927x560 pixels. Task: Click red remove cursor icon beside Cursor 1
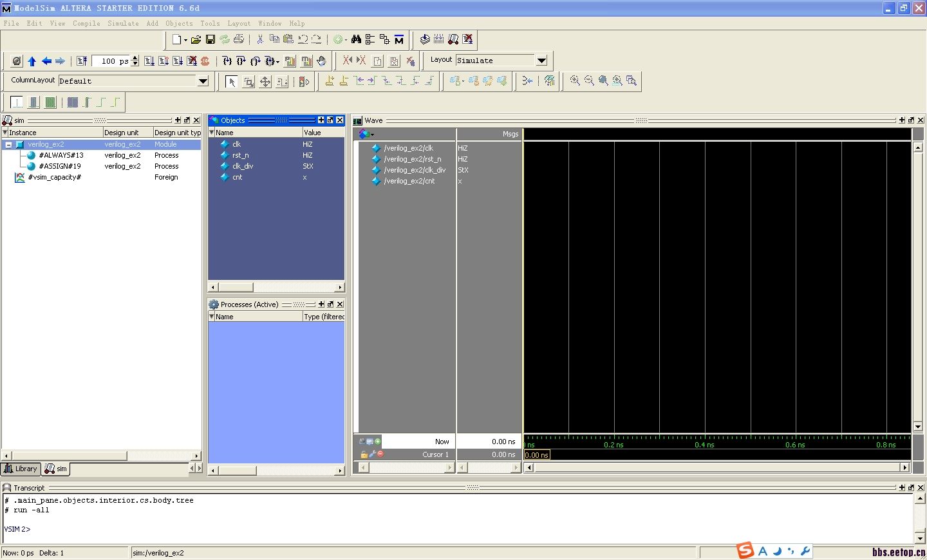(380, 454)
